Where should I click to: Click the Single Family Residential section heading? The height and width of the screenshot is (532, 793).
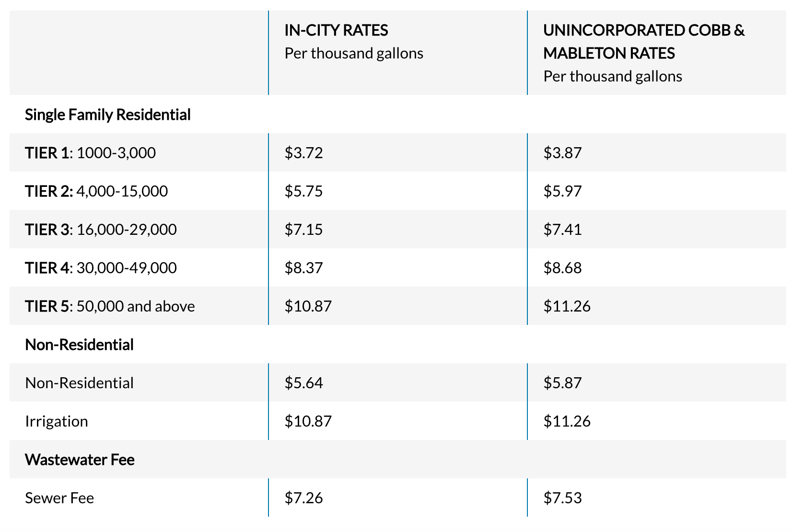pos(107,115)
